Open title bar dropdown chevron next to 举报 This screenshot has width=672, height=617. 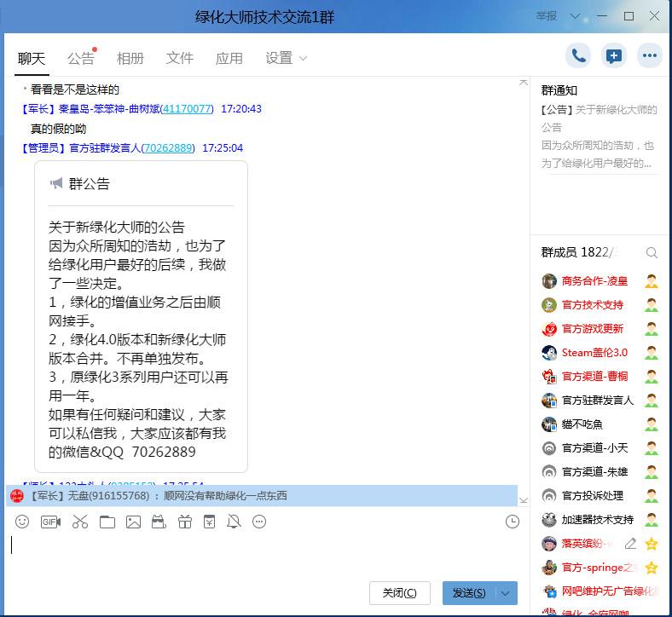click(575, 16)
